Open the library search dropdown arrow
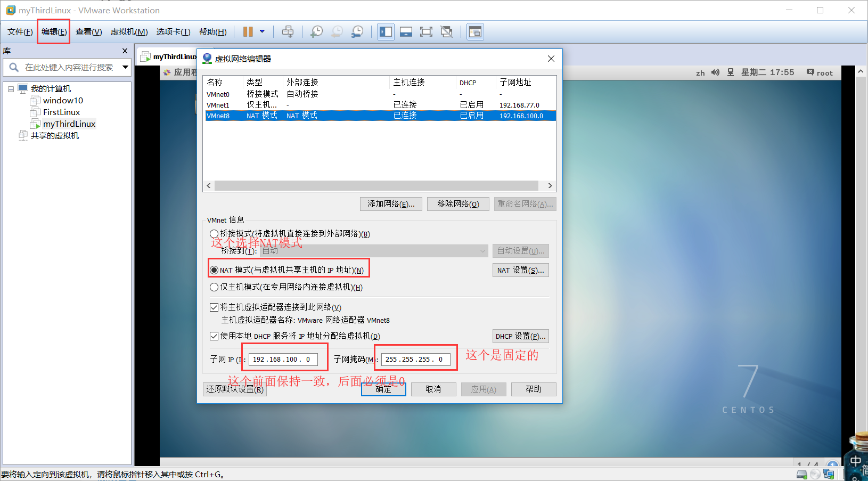 click(x=126, y=67)
